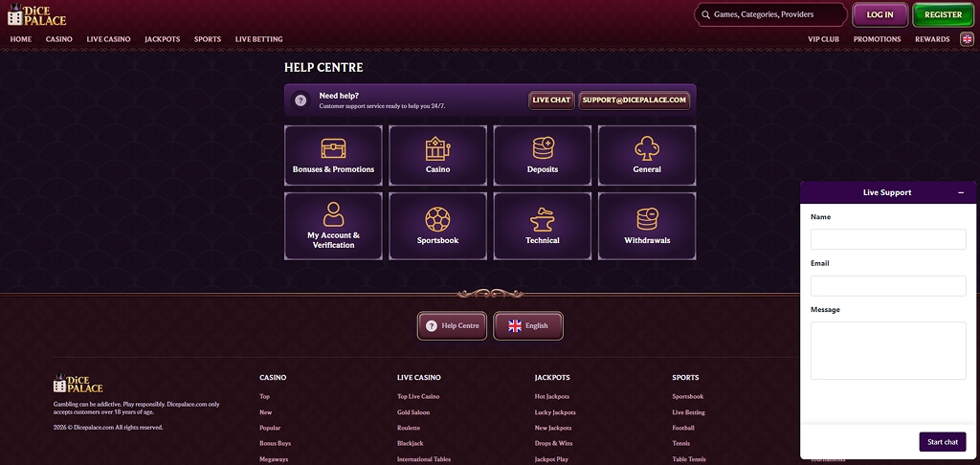Click the footer Roulette link
The width and height of the screenshot is (980, 465).
pyautogui.click(x=408, y=428)
